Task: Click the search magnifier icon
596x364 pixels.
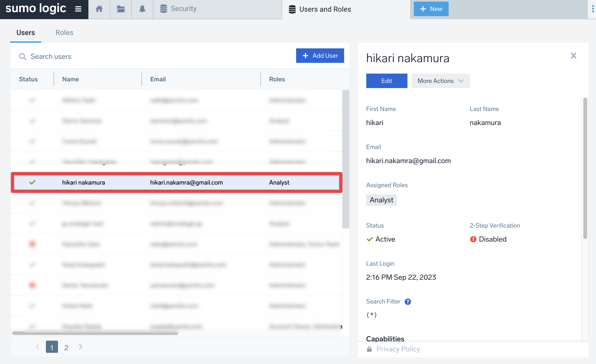Action: coord(22,57)
